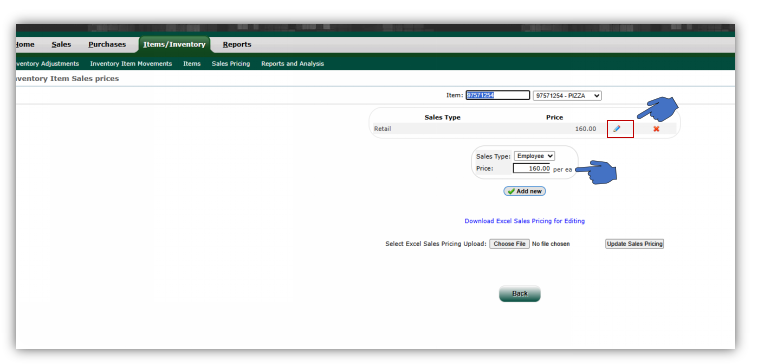Click the Item code input field

pos(498,95)
